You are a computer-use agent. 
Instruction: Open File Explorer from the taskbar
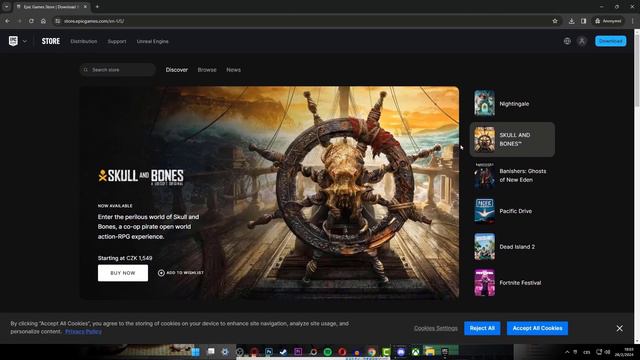(430, 351)
